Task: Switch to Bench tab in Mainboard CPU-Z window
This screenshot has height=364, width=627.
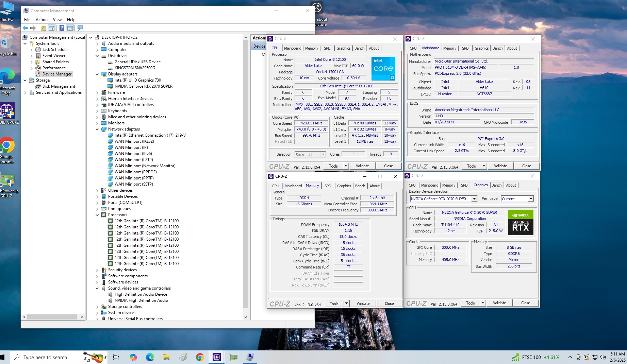Action: pos(497,48)
